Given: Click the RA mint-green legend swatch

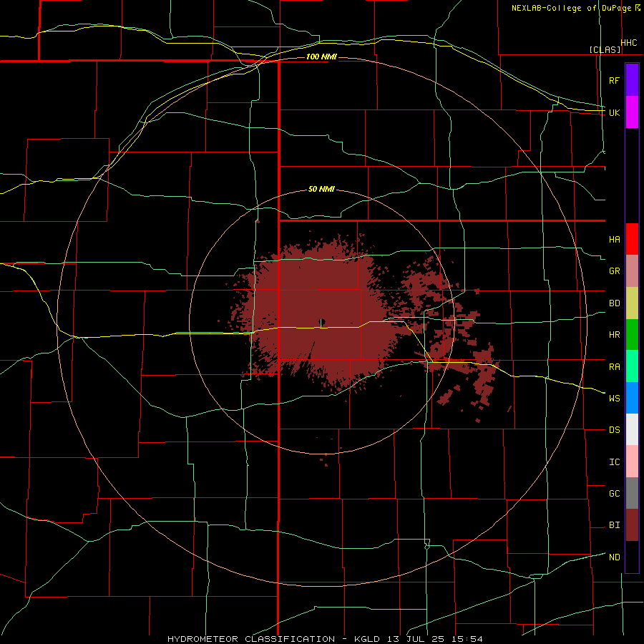Looking at the screenshot, I should [x=632, y=366].
